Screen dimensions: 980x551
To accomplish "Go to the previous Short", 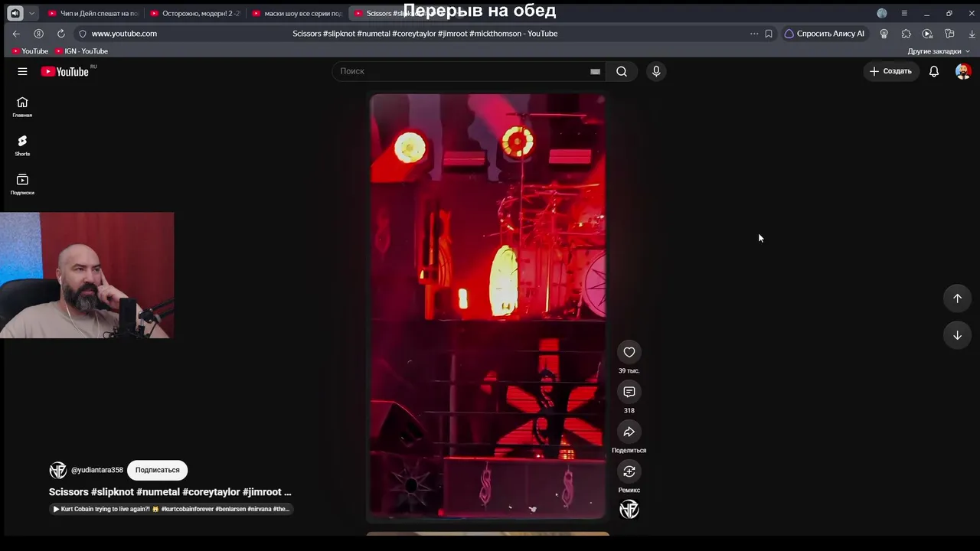I will [x=957, y=298].
